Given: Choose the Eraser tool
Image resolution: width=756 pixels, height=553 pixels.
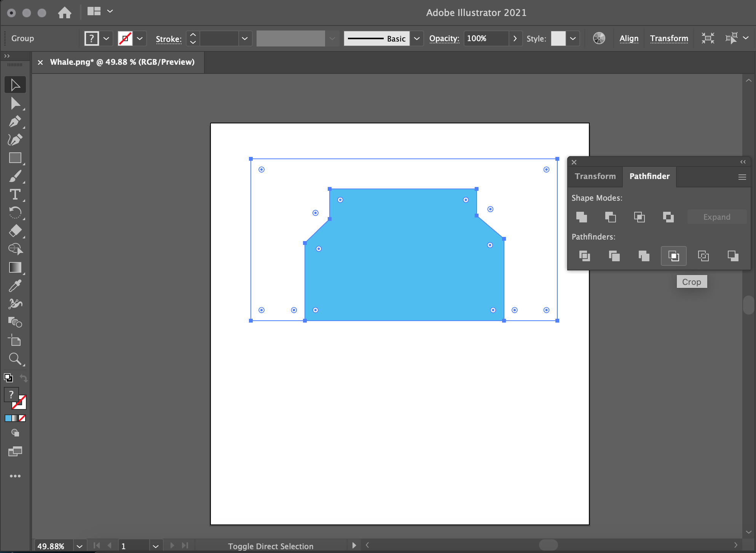Looking at the screenshot, I should click(15, 231).
